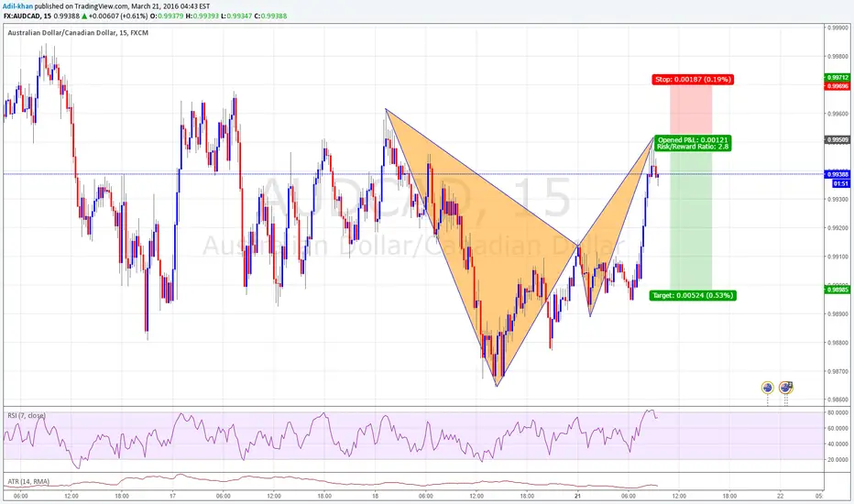Click the 0.99600 price scale label
The height and width of the screenshot is (504, 854).
[838, 114]
